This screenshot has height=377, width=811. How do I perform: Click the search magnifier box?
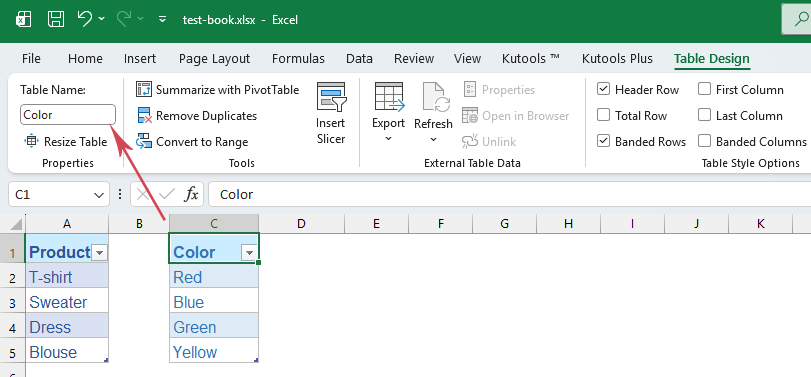pyautogui.click(x=797, y=20)
